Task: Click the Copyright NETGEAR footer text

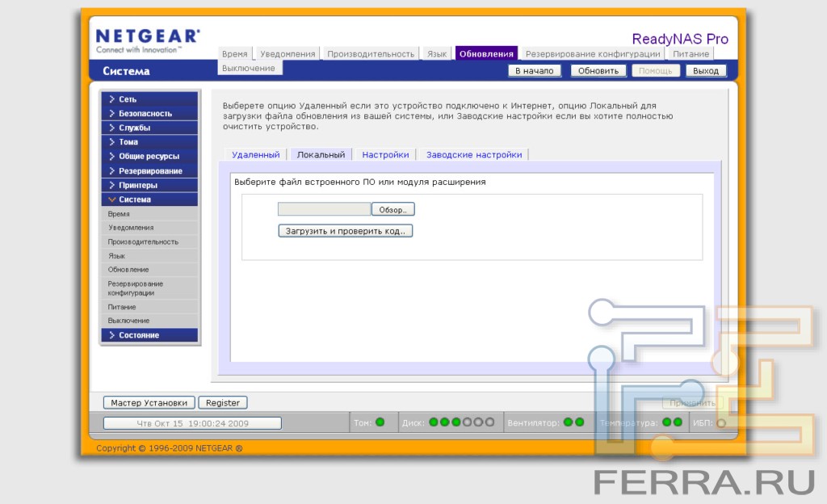Action: tap(170, 448)
